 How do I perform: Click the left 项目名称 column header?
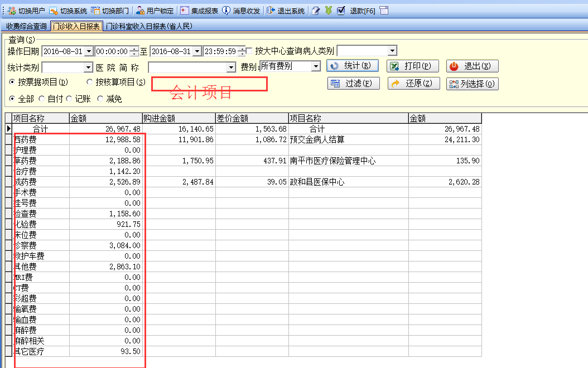41,118
